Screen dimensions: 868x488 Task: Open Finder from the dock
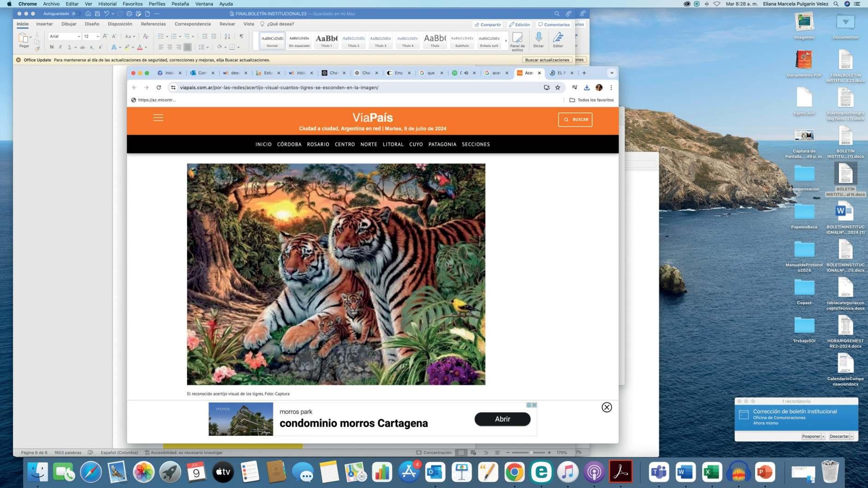click(38, 472)
